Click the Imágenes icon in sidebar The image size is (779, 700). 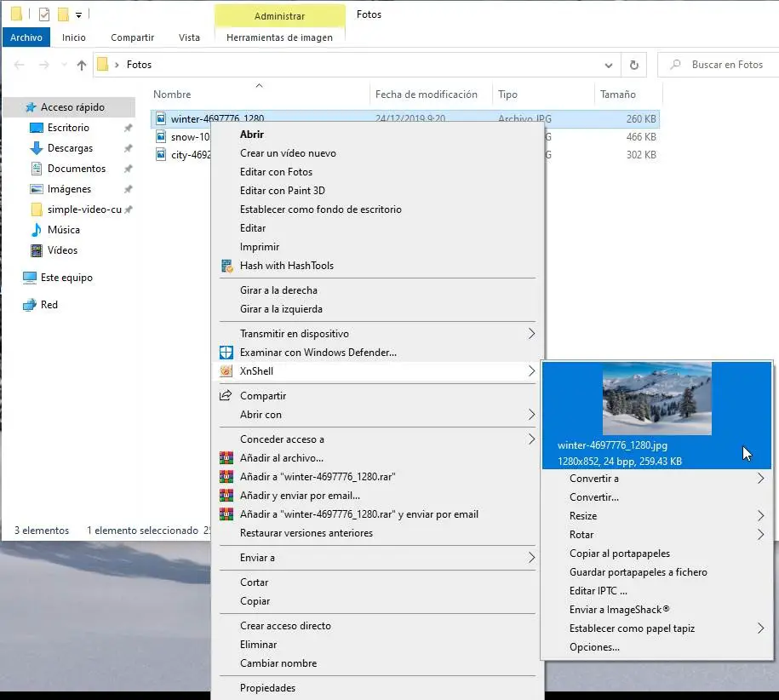37,189
